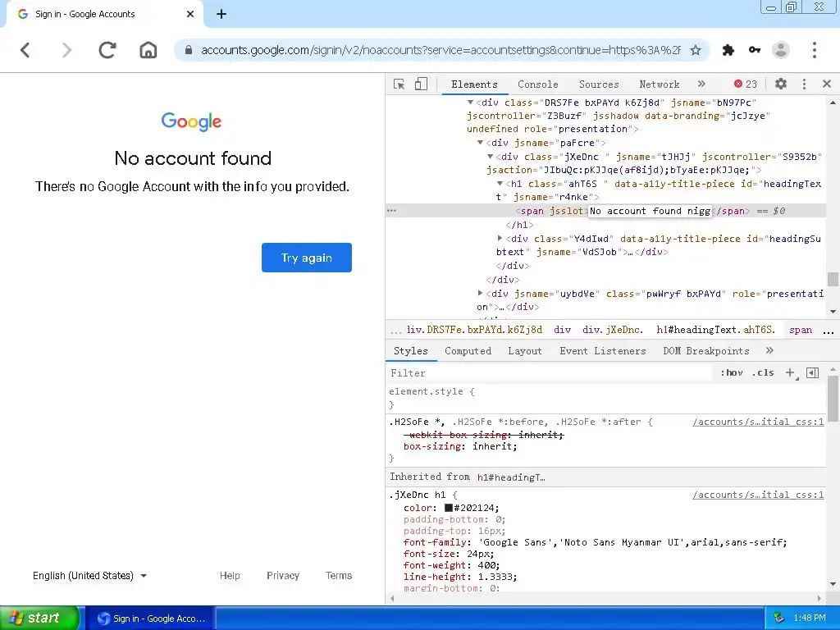The height and width of the screenshot is (630, 840).
Task: Expand the div jsname uybdVe node
Action: point(481,294)
